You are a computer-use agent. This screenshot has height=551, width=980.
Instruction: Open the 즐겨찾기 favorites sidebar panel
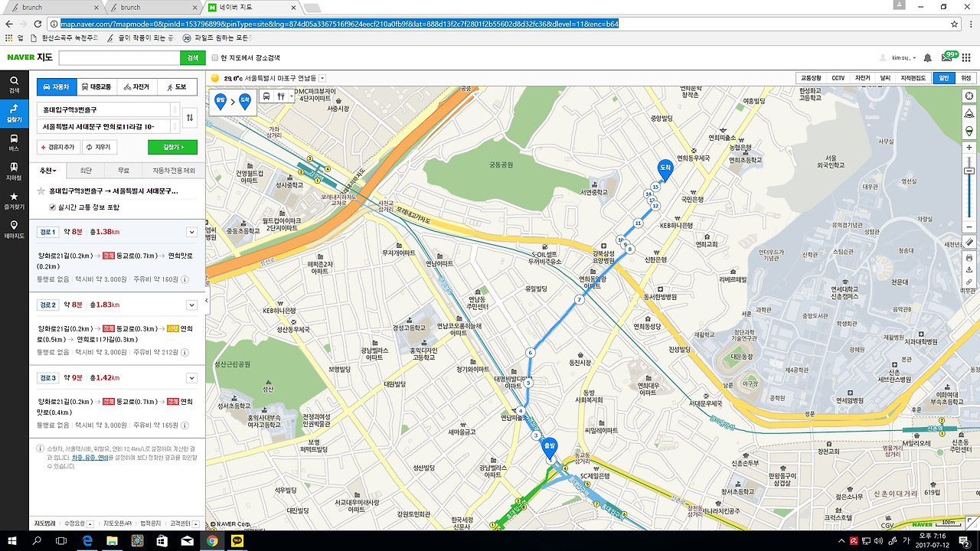coord(14,201)
